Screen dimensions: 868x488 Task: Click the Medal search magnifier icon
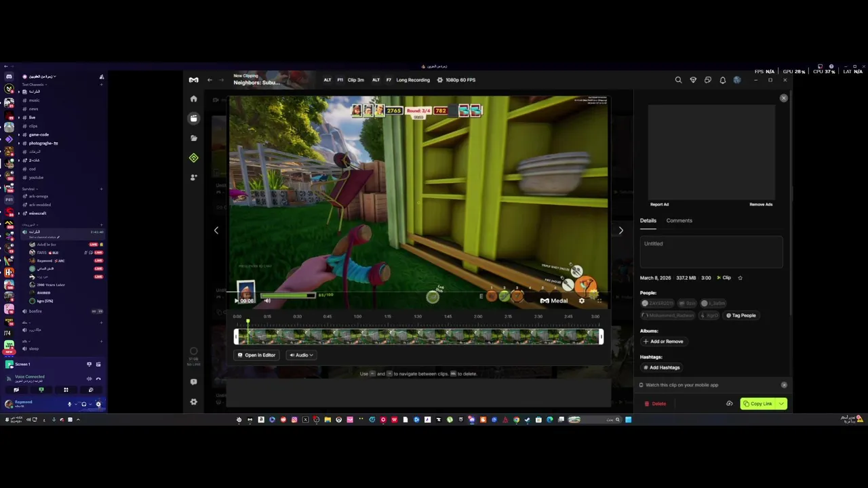coord(678,80)
